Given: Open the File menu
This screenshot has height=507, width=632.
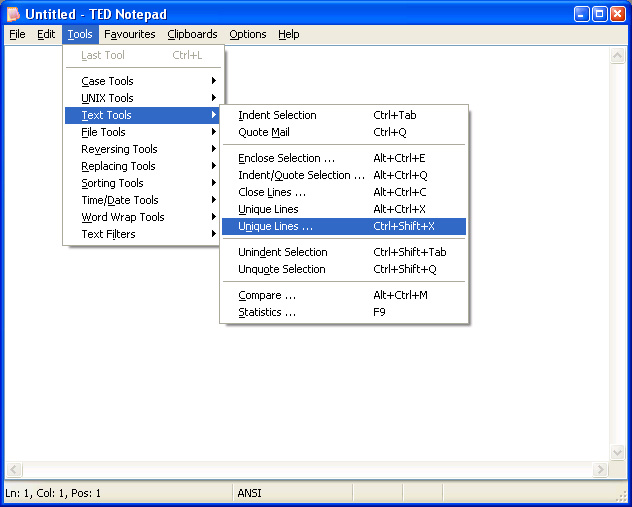Looking at the screenshot, I should [x=17, y=34].
